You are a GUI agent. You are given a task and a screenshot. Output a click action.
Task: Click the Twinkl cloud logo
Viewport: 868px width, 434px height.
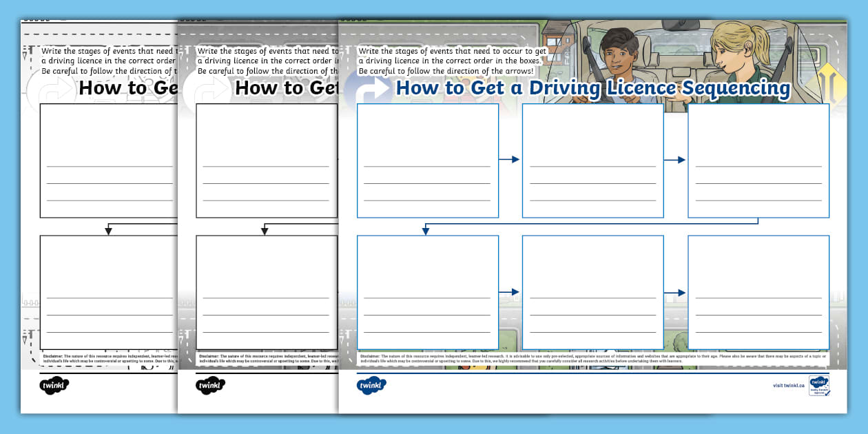(x=371, y=386)
